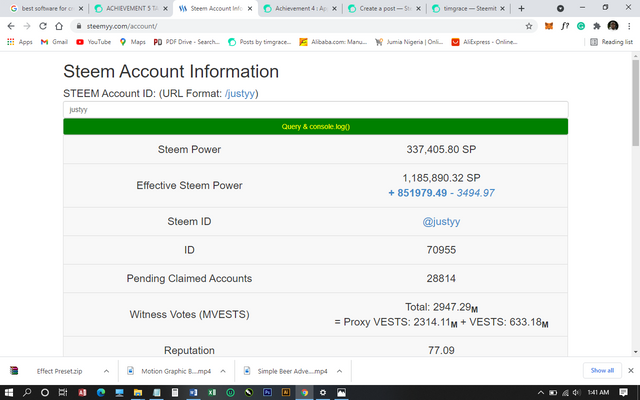Open the Chrome three-dot menu
640x400 pixels.
pyautogui.click(x=629, y=26)
